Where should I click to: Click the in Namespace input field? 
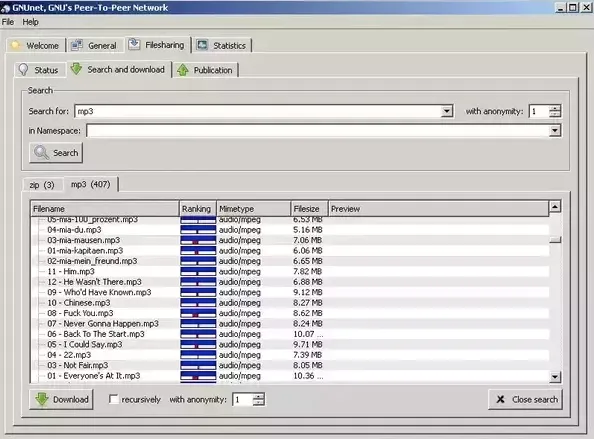[x=318, y=131]
